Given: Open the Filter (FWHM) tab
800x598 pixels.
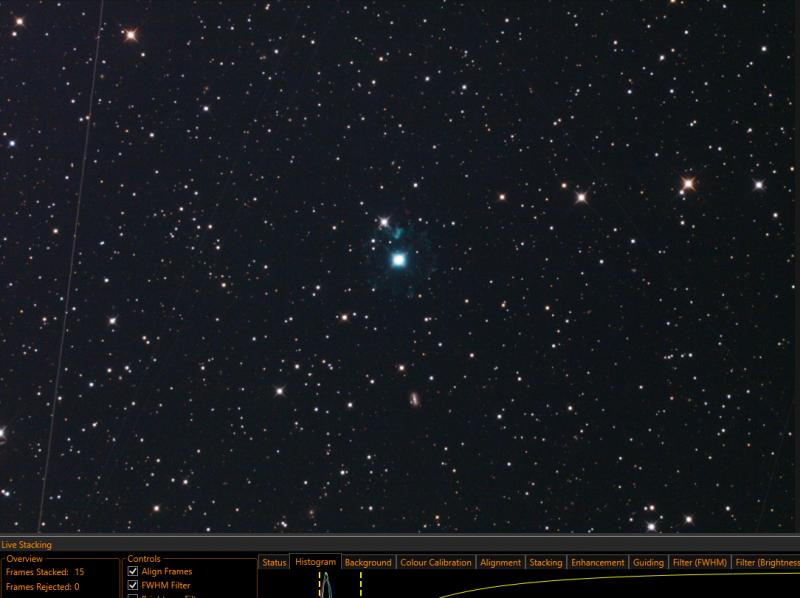Looking at the screenshot, I should (699, 562).
